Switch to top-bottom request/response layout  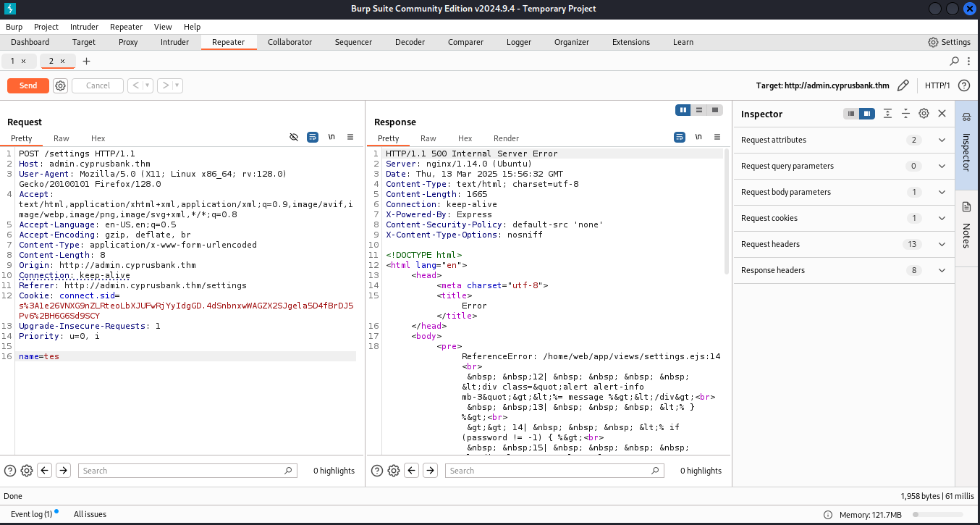tap(698, 110)
